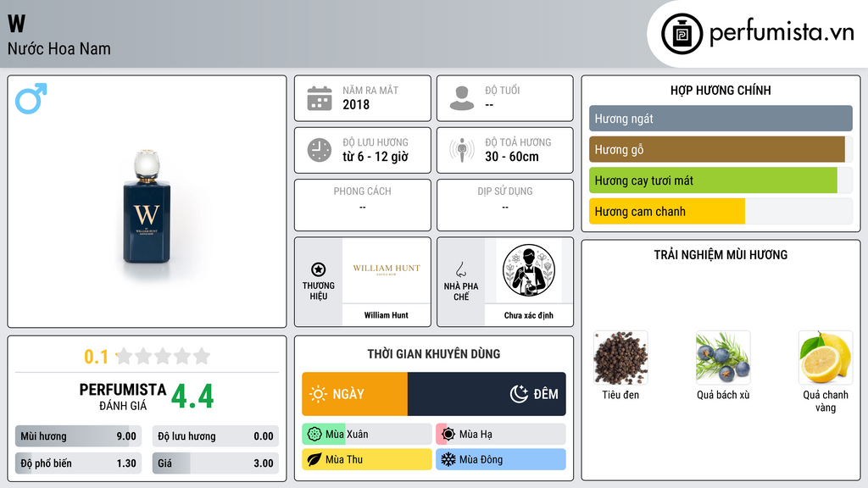This screenshot has height=488, width=868.
Task: Click the blue male gender symbol icon
Action: (31, 98)
